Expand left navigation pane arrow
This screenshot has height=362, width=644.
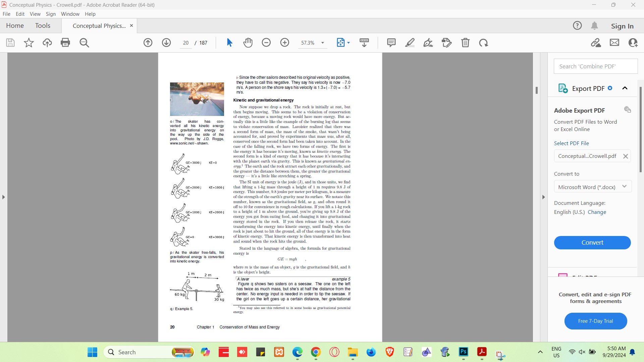4,197
